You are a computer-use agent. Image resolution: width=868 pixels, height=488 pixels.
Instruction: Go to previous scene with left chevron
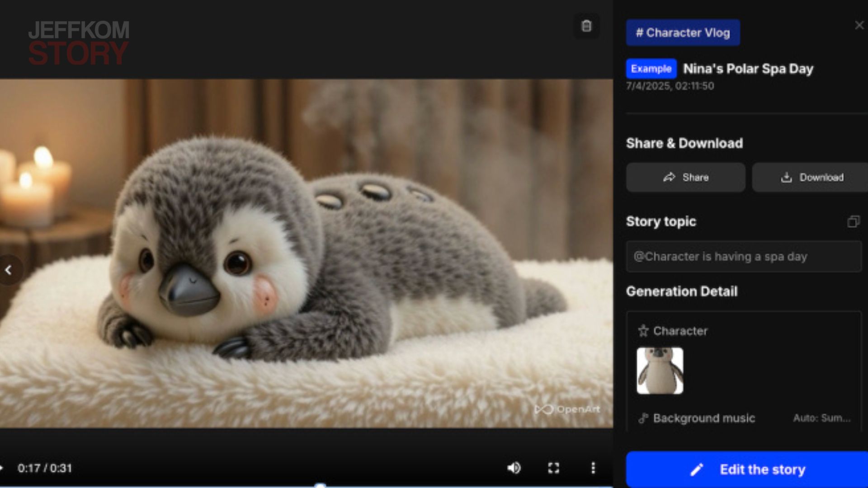(x=9, y=270)
